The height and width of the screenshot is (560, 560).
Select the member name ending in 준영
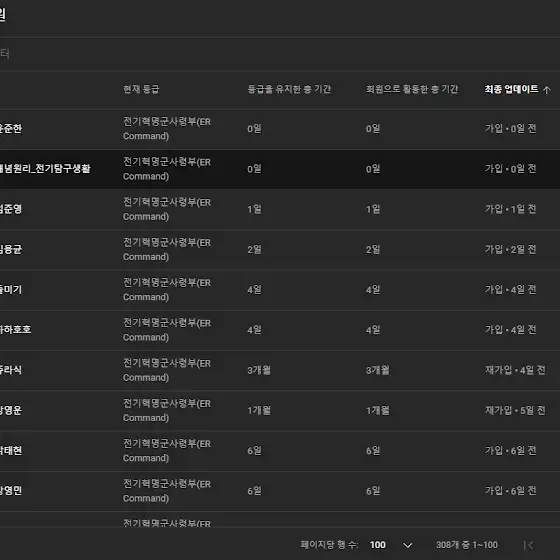click(11, 209)
